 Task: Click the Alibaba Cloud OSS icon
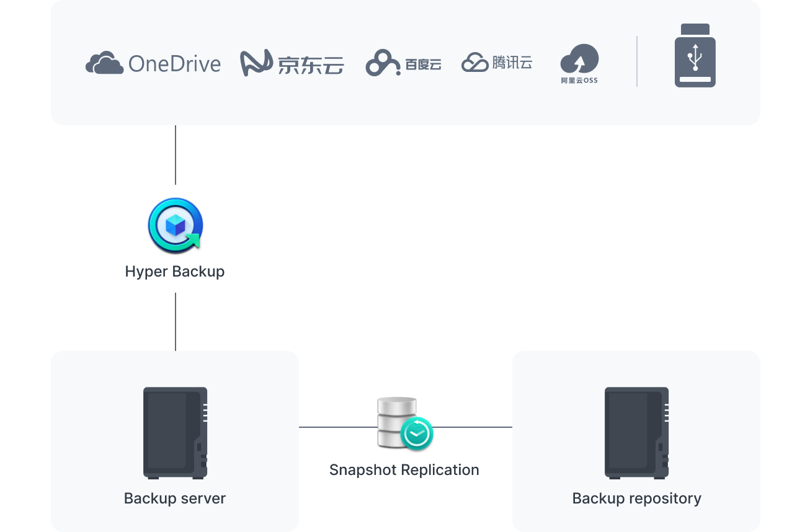(x=579, y=59)
